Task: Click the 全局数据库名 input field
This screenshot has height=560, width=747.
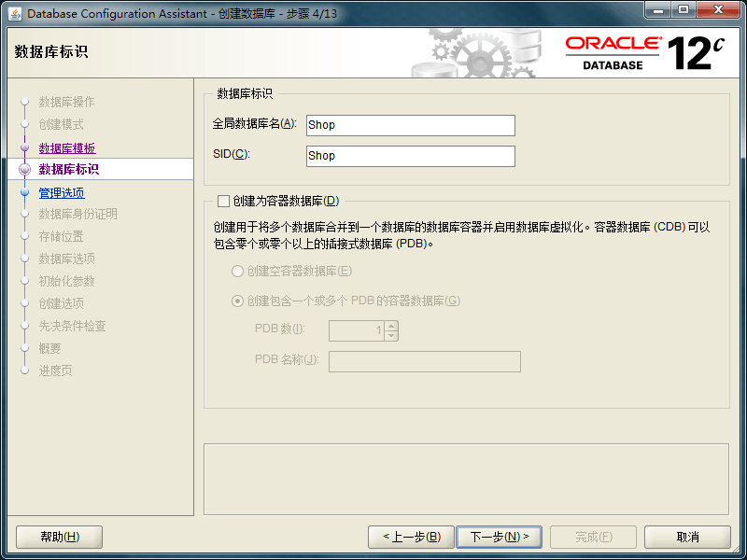Action: (x=410, y=125)
